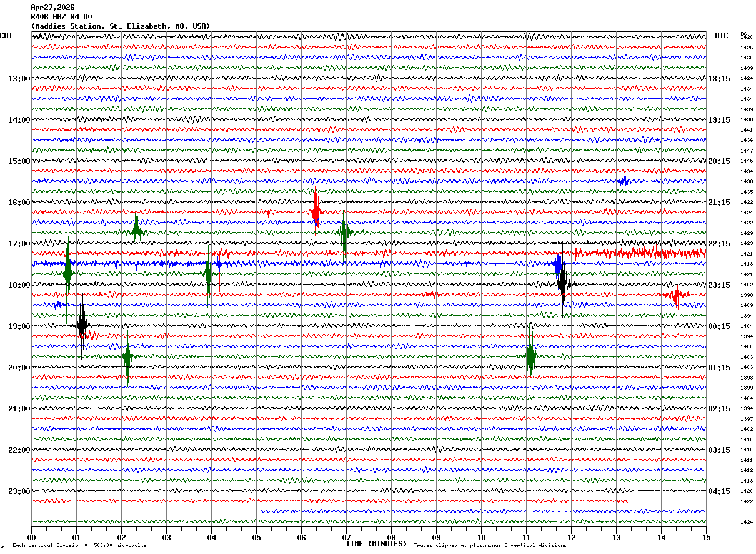This screenshot has height=554, width=756.
Task: Select the 20:00 CDT row label
Action: coord(19,368)
